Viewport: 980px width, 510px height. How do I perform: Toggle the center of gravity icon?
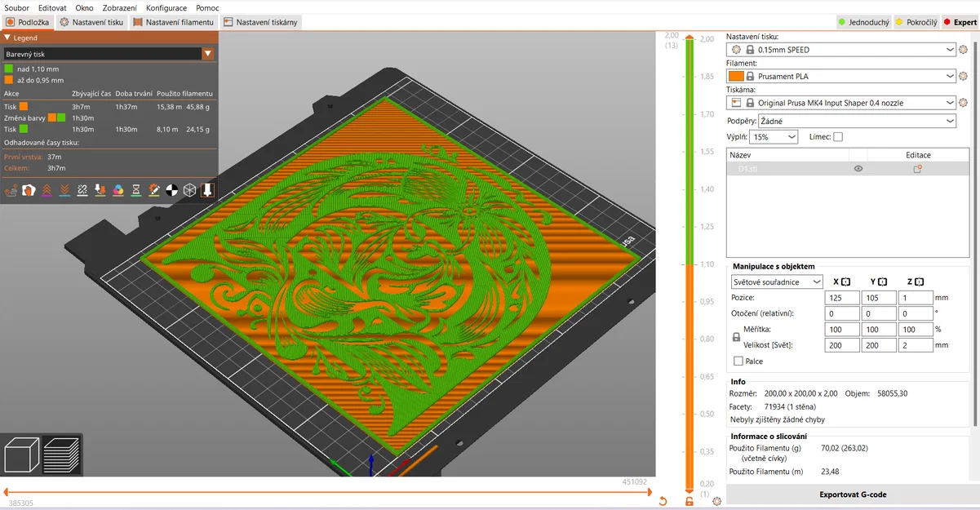tap(172, 190)
